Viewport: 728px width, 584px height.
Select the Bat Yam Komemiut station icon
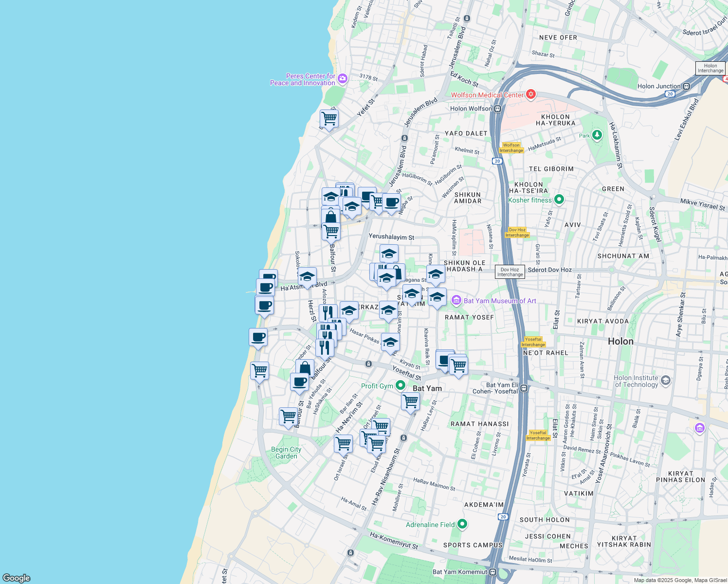coord(493,572)
